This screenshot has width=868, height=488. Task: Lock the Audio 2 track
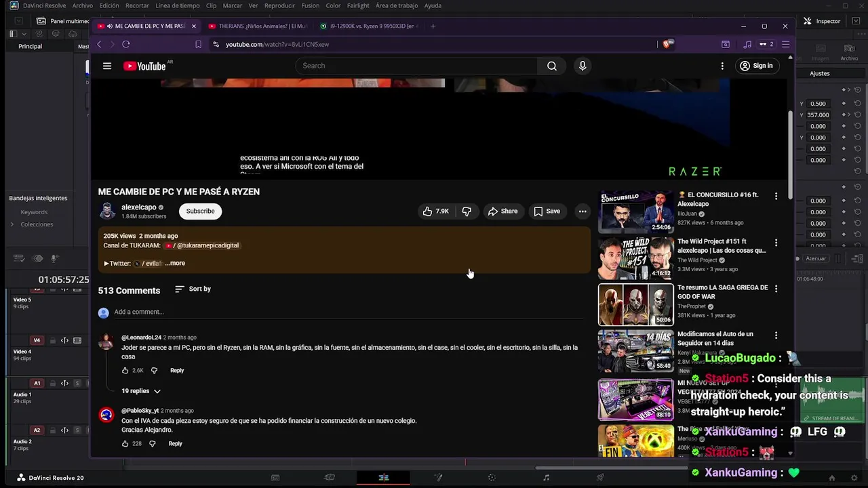coord(52,430)
